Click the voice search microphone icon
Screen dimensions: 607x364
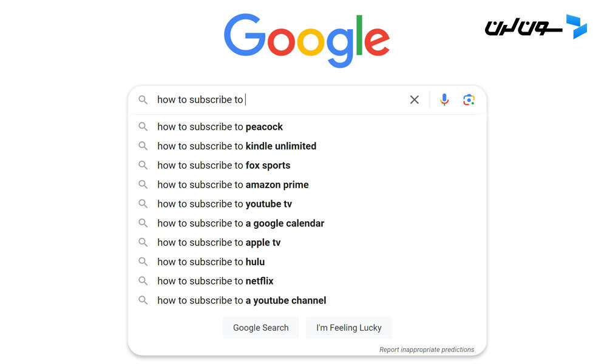pos(444,100)
